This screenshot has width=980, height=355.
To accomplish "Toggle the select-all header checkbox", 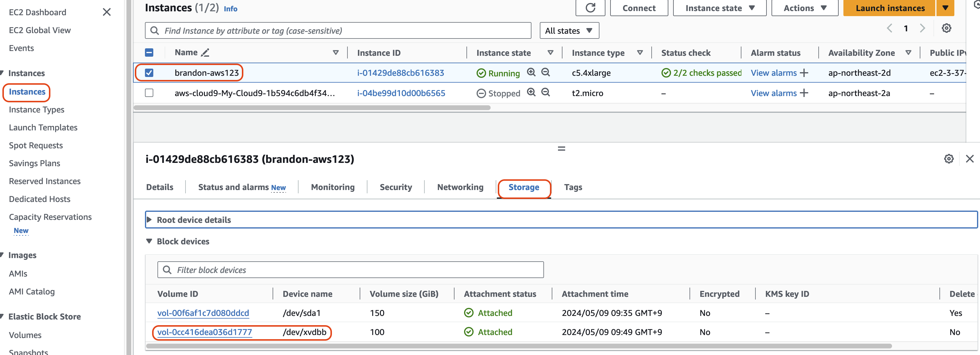I will click(x=149, y=53).
